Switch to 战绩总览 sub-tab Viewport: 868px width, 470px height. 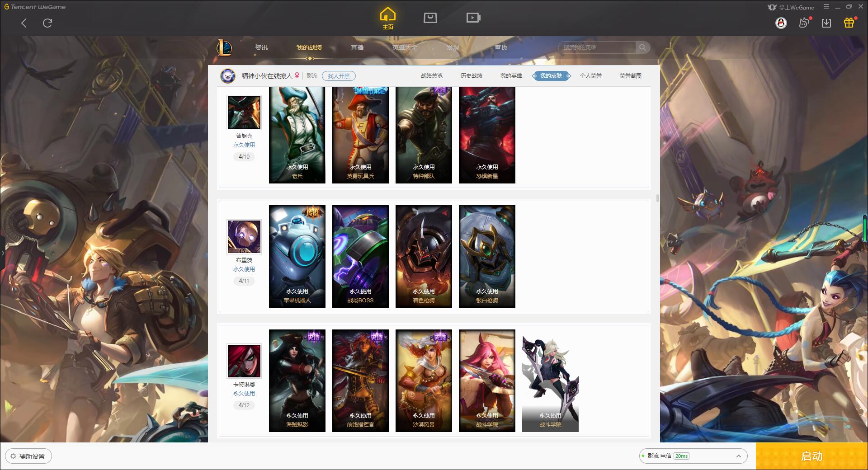(432, 76)
